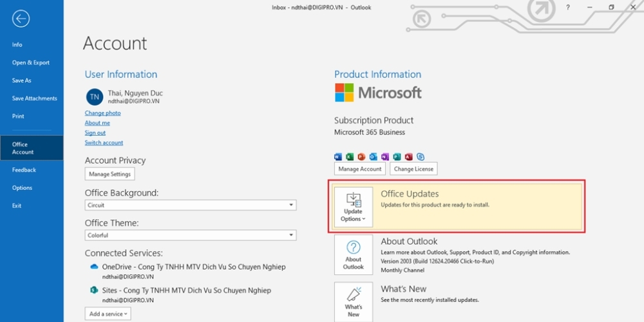
Task: Click the What's New button
Action: click(x=353, y=302)
